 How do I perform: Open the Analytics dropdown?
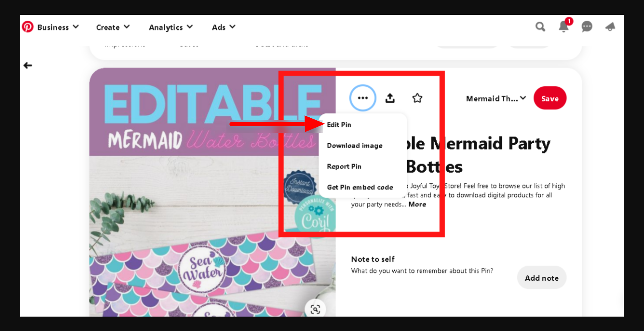click(171, 27)
